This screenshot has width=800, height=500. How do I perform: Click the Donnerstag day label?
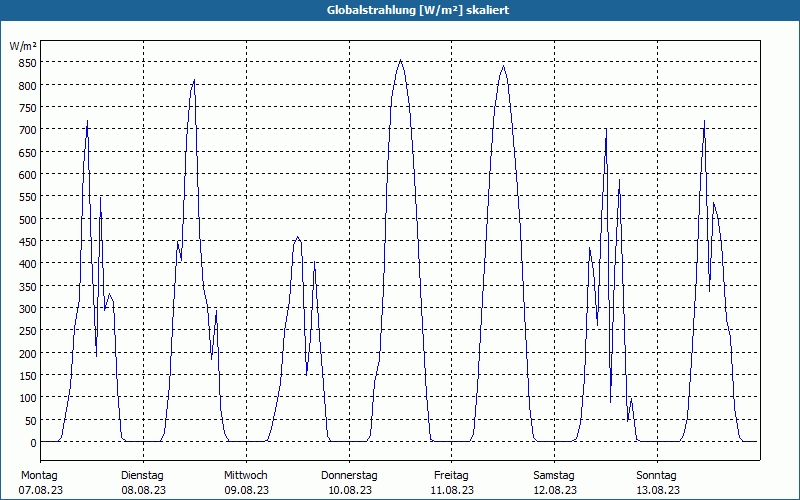click(x=349, y=476)
